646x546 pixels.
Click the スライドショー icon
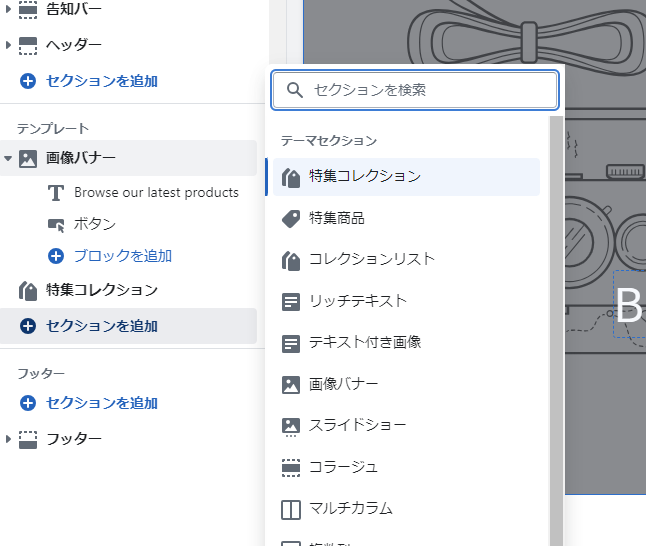click(x=291, y=426)
